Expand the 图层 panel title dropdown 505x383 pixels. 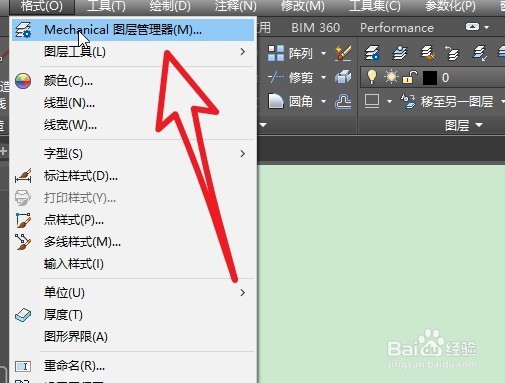pyautogui.click(x=464, y=125)
